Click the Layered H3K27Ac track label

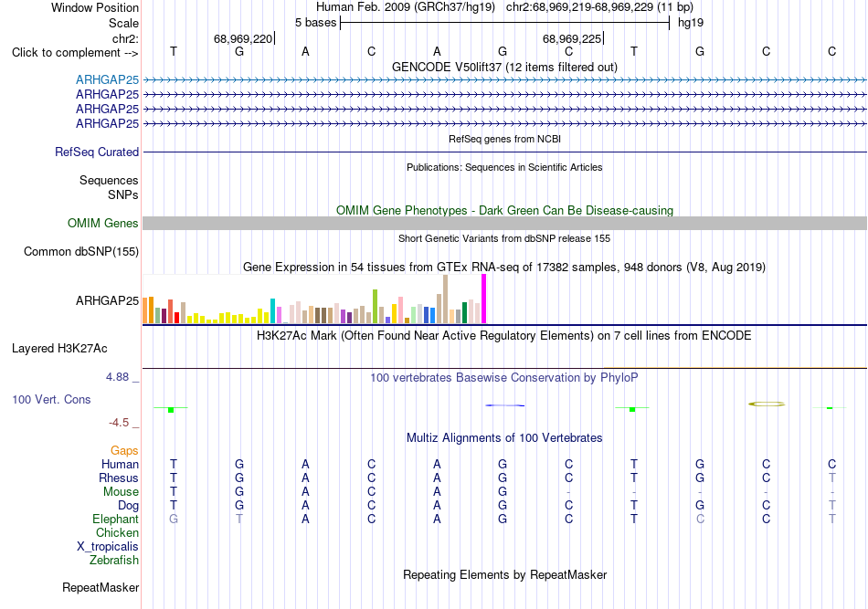tap(59, 348)
